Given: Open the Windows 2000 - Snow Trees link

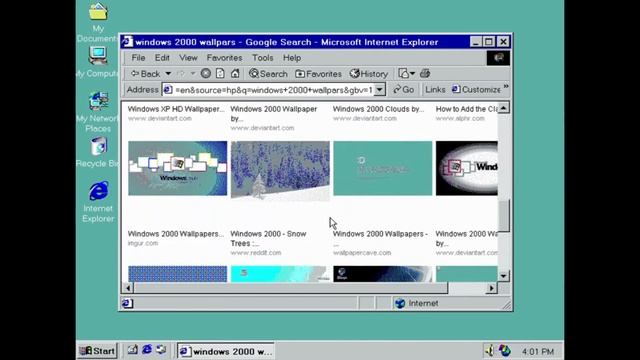Looking at the screenshot, I should pos(268,238).
